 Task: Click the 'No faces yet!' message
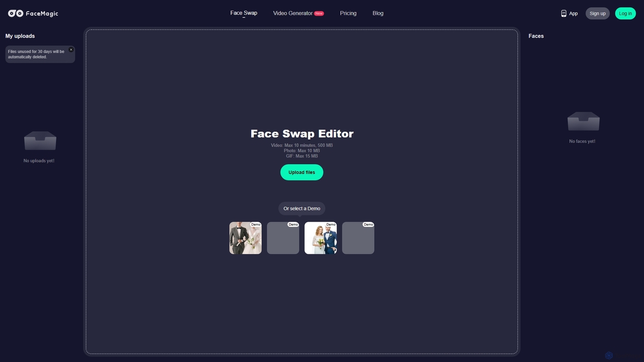582,141
